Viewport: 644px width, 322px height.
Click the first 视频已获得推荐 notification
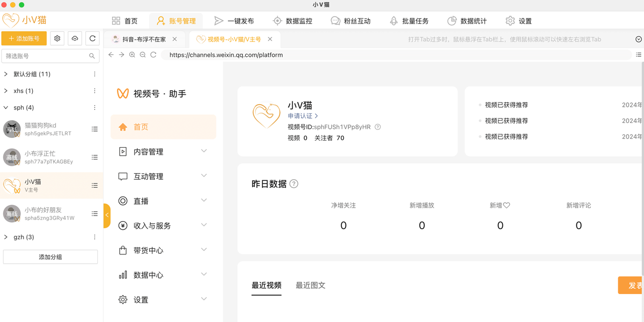[x=506, y=105]
